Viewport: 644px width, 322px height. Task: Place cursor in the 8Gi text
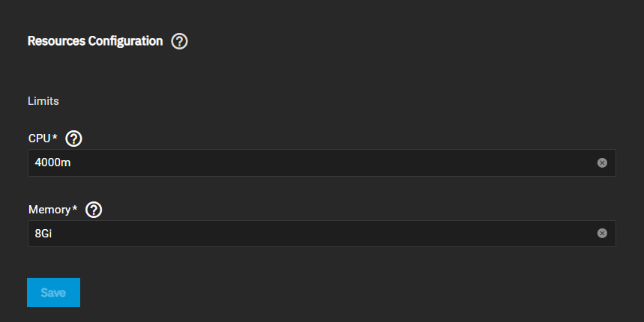click(x=43, y=233)
